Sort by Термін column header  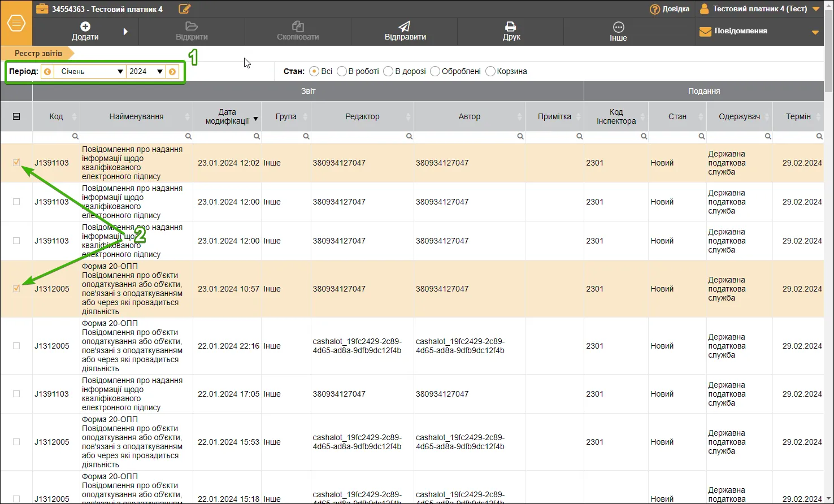point(798,116)
